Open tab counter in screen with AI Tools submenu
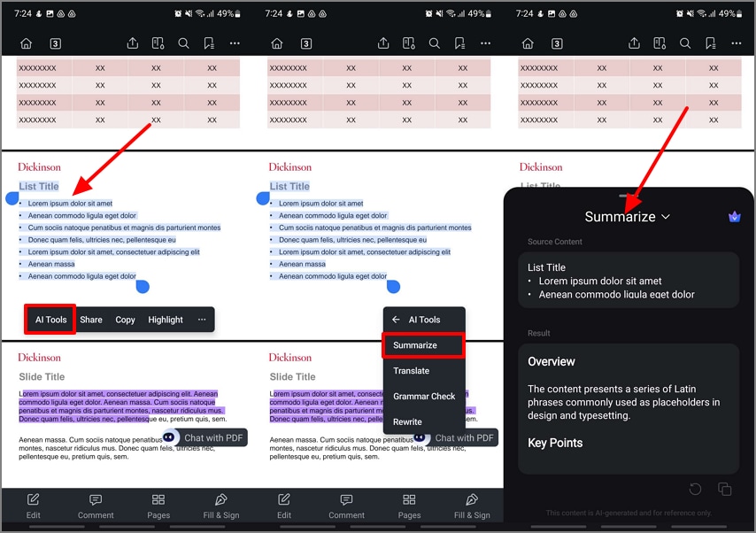This screenshot has height=533, width=756. click(306, 44)
